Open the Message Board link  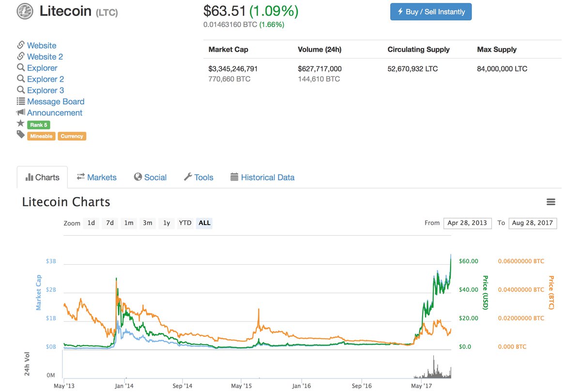[x=56, y=102]
